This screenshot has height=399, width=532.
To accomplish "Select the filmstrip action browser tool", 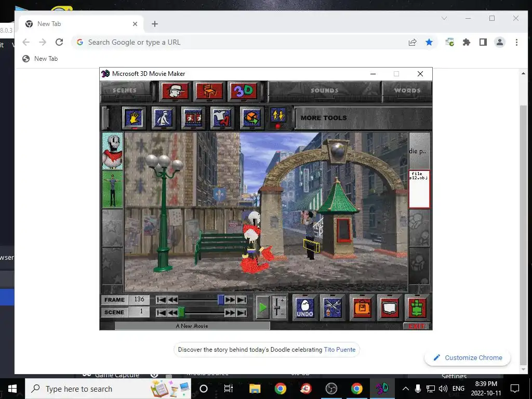I will click(193, 118).
